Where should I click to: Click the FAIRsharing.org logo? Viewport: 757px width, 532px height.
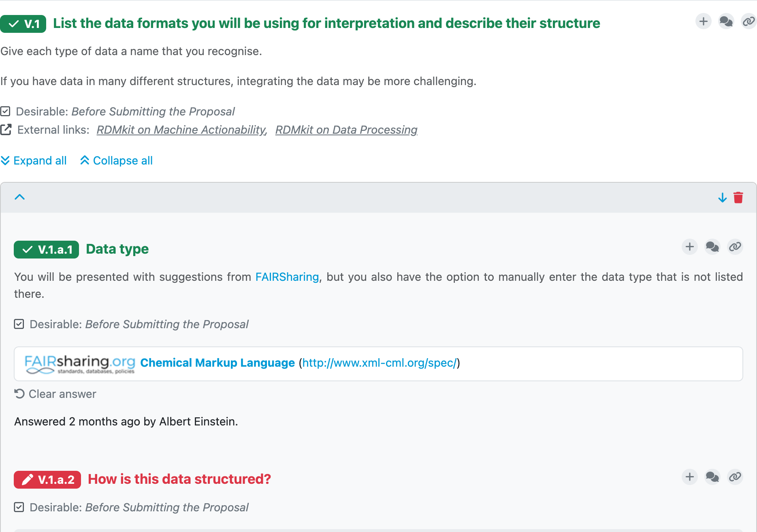[x=80, y=364]
